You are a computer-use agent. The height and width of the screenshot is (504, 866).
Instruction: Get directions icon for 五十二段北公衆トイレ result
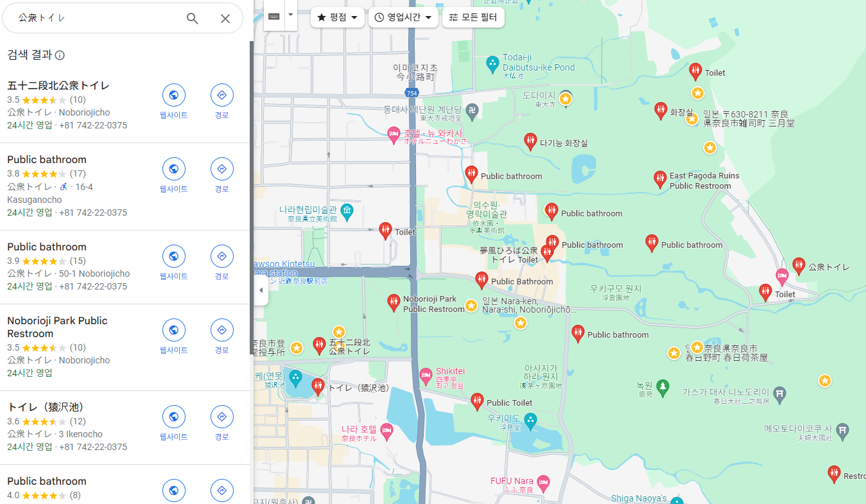pos(222,95)
